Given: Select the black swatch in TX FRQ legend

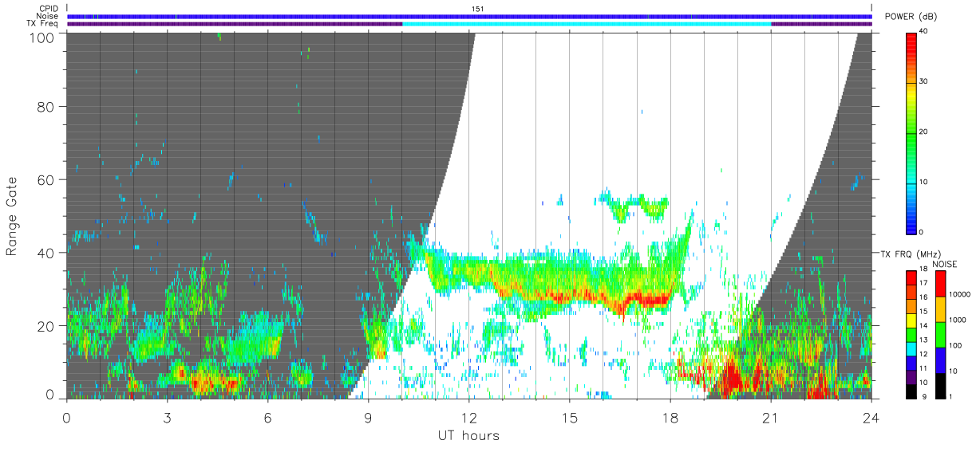Looking at the screenshot, I should pyautogui.click(x=911, y=391).
